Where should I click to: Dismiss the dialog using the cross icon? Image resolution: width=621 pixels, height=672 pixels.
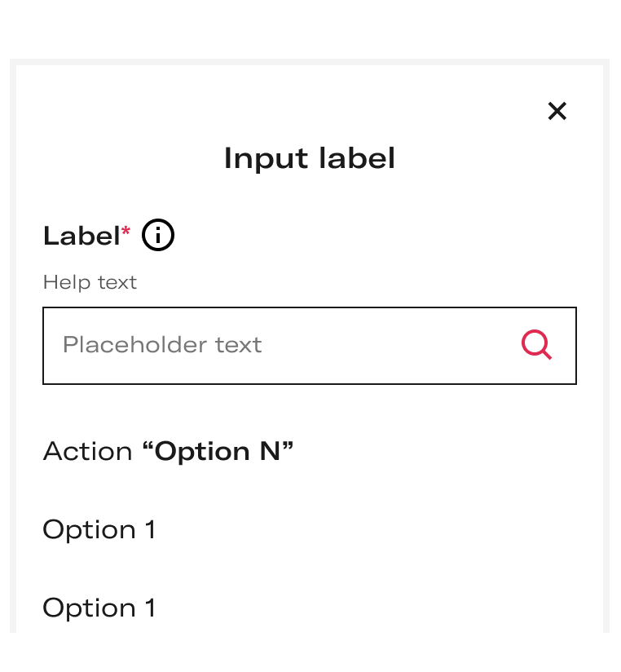[557, 111]
